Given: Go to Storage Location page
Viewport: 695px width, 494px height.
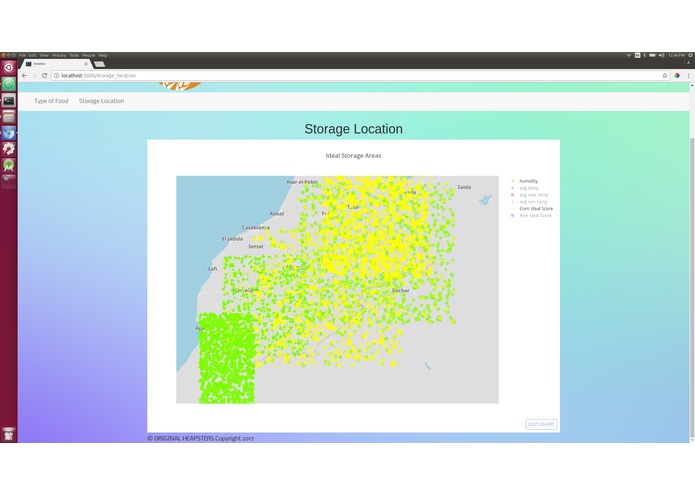Looking at the screenshot, I should 102,101.
